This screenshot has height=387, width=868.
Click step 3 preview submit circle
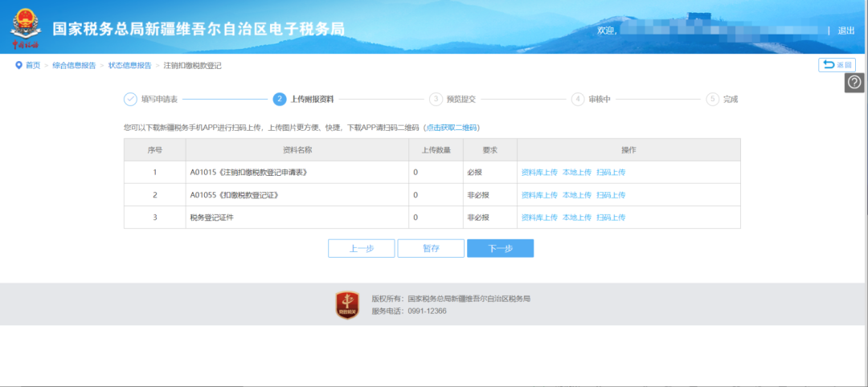tap(436, 99)
